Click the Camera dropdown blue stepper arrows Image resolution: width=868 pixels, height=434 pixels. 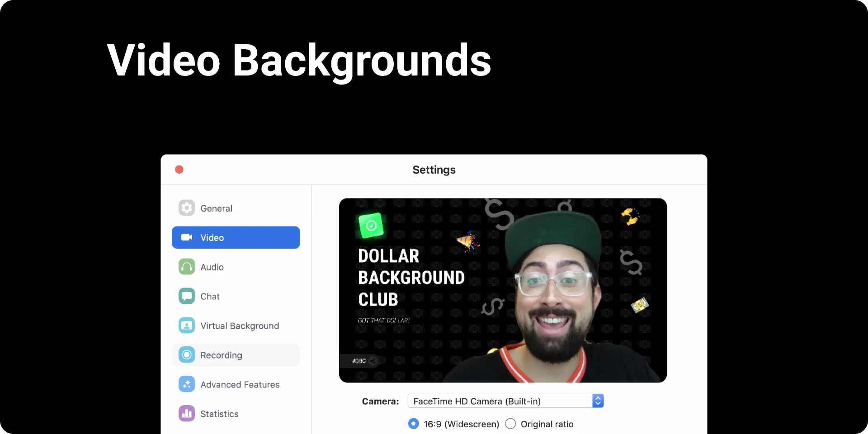[x=598, y=401]
